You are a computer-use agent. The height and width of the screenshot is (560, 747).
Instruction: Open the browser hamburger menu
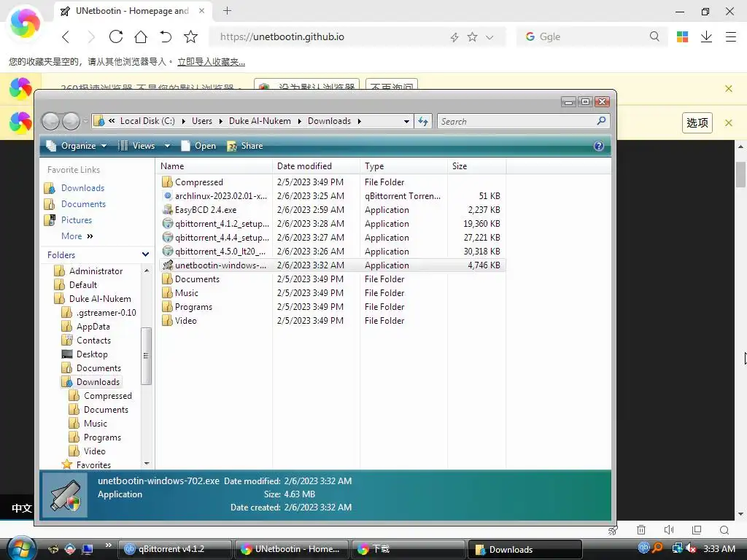pos(731,36)
